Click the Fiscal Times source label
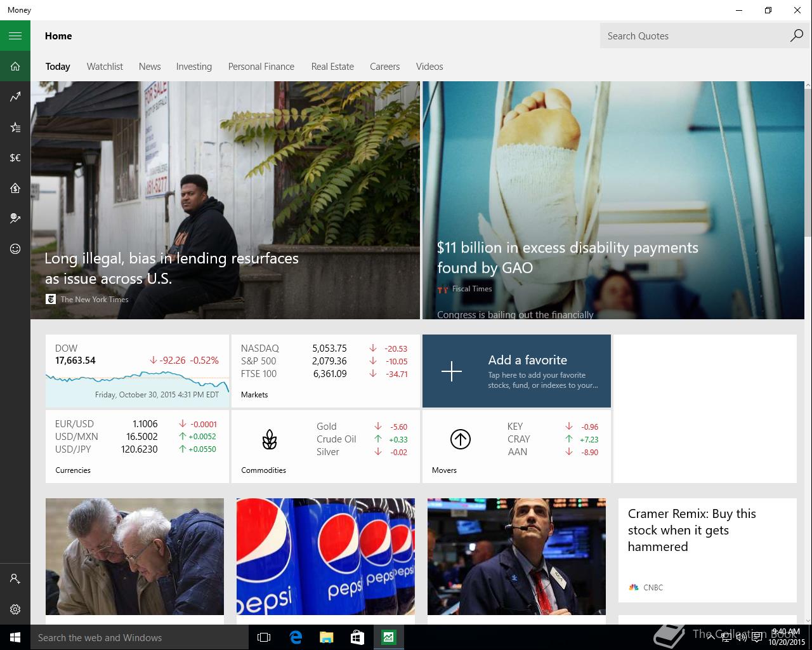The height and width of the screenshot is (650, 812). coord(472,289)
